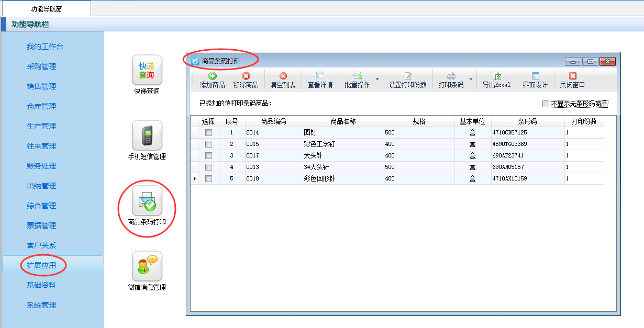Viewport: 644px width, 328px height.
Task: Export the list using 导出Excel
Action: 496,76
